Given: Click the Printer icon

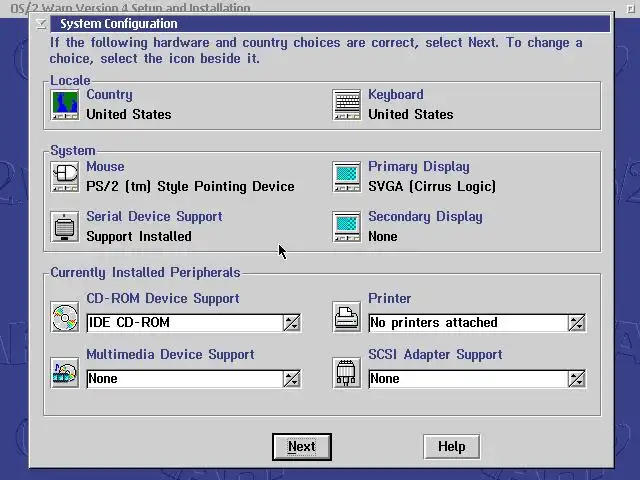Looking at the screenshot, I should pyautogui.click(x=347, y=317).
